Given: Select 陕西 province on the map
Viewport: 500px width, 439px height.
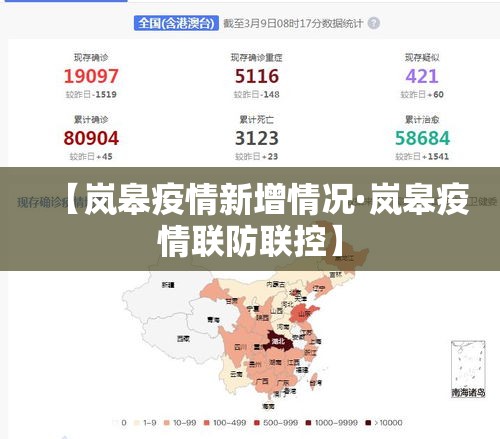Looking at the screenshot, I should [262, 318].
